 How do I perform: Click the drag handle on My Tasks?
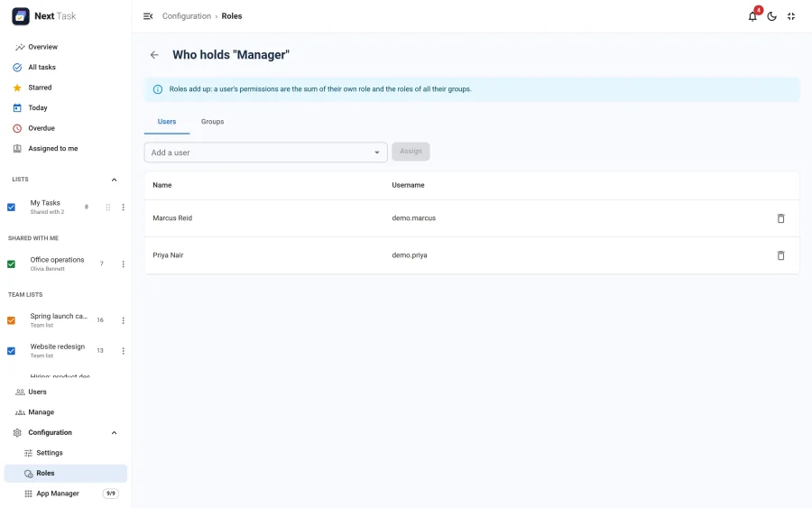coord(108,208)
